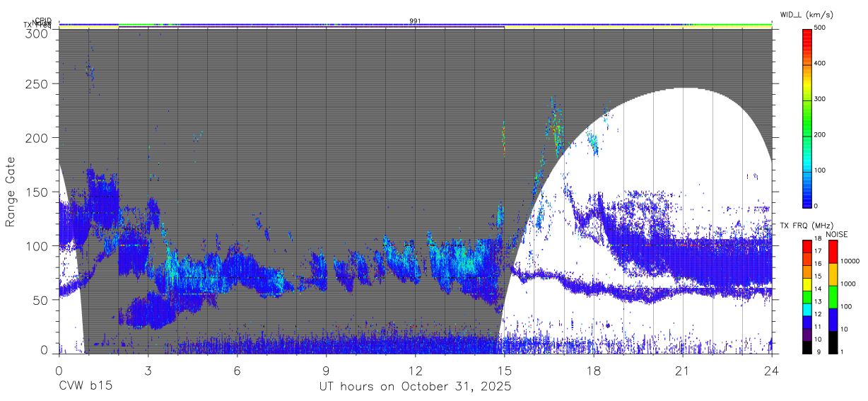Click the green TX FRQ color segment

[807, 296]
